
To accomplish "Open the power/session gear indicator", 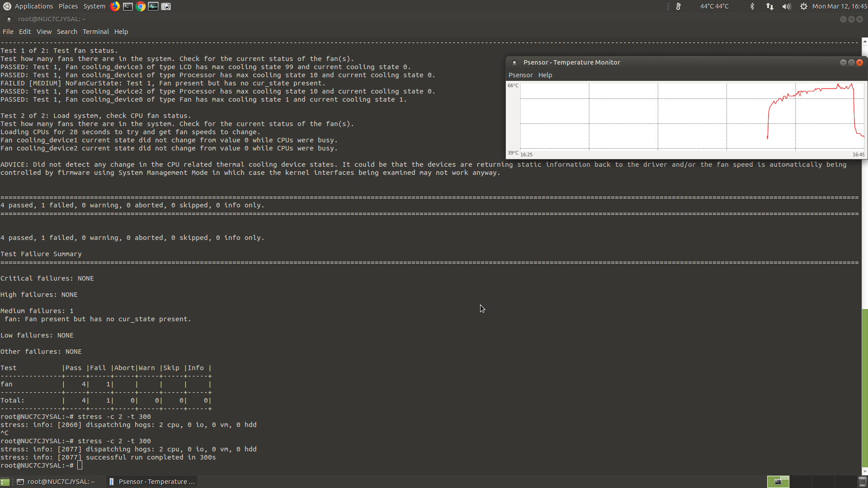I will point(803,6).
